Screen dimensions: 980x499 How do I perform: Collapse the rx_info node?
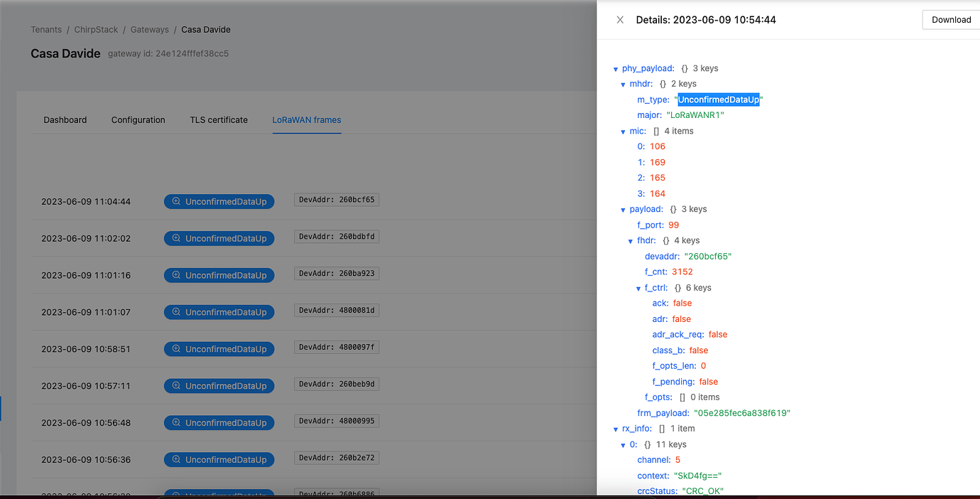click(615, 429)
